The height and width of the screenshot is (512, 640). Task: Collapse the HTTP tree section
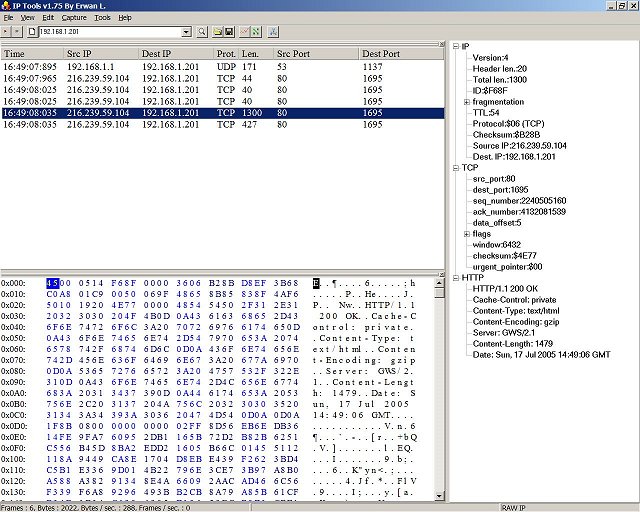455,277
